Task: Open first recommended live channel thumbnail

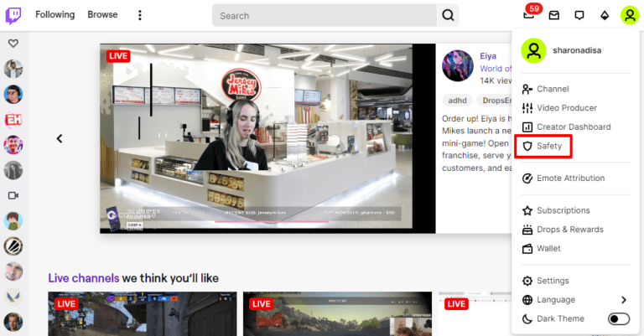Action: [x=142, y=314]
